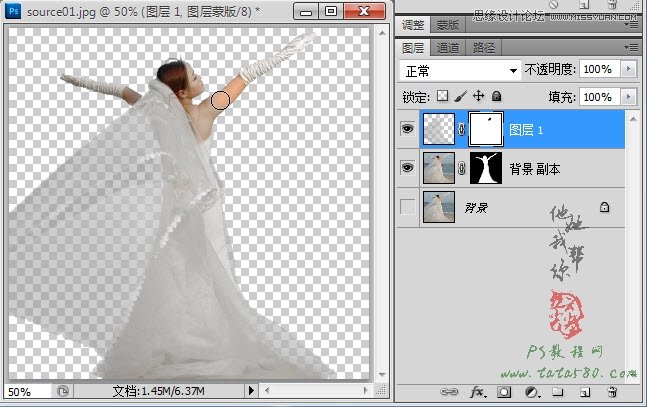Select the 背景 副本 layer thumbnail

[439, 168]
